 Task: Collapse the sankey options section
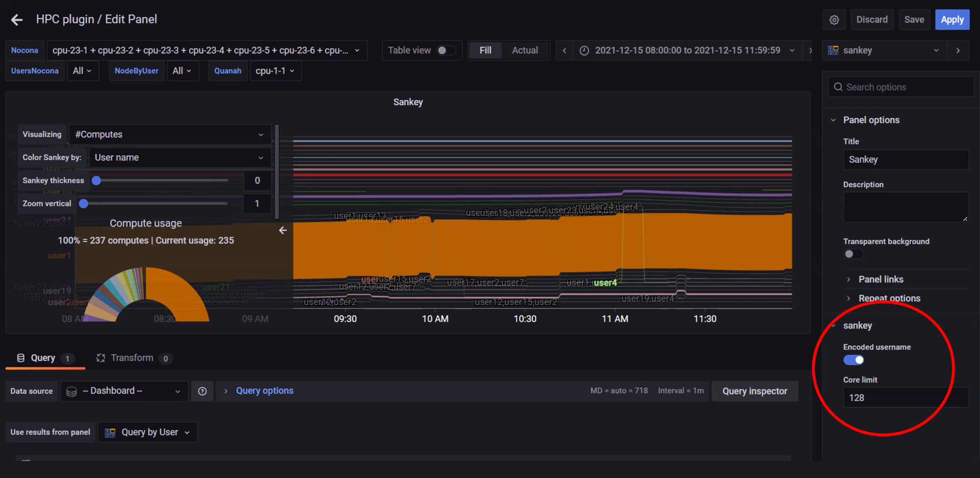tap(857, 326)
